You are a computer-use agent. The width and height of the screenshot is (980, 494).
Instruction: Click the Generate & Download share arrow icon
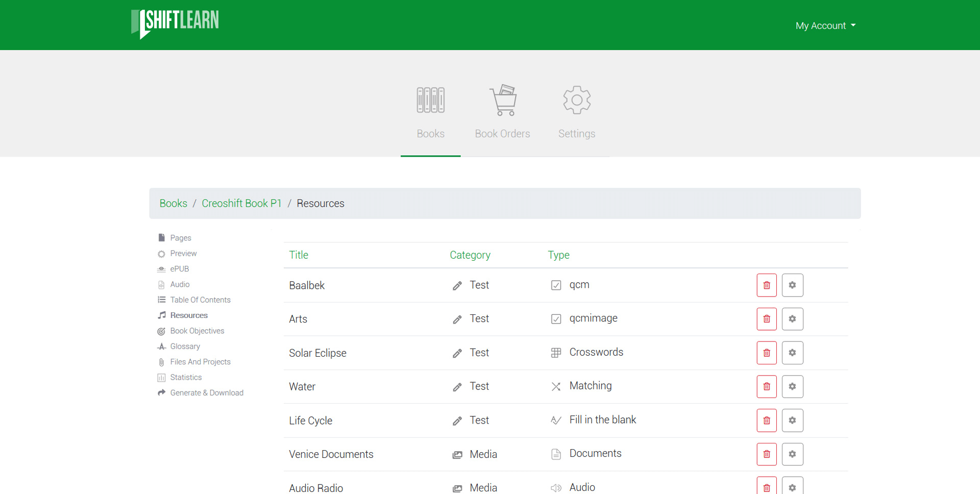(x=161, y=392)
